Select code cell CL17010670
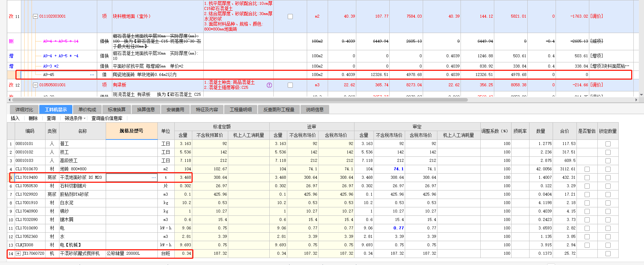Screen dimensions: 644x265 point(30,169)
